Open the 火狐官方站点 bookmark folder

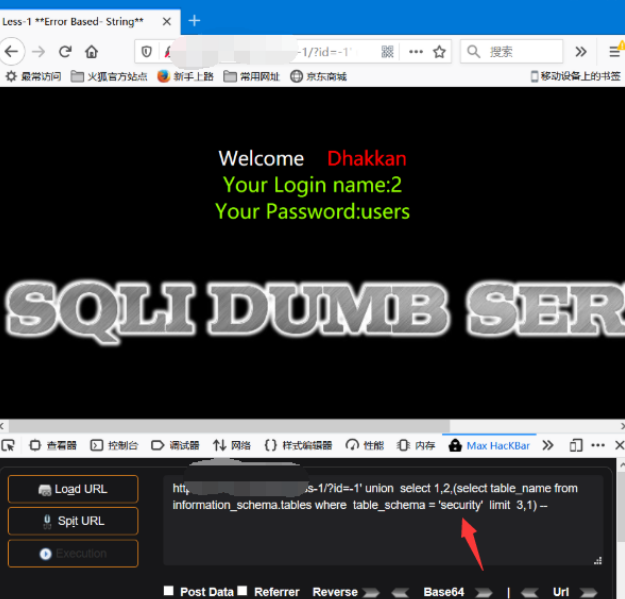coord(109,76)
